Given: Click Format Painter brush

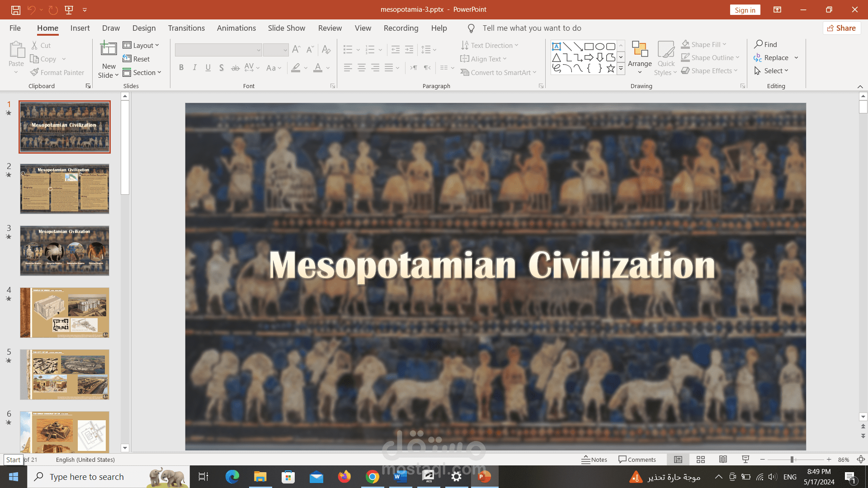Looking at the screenshot, I should [x=57, y=72].
